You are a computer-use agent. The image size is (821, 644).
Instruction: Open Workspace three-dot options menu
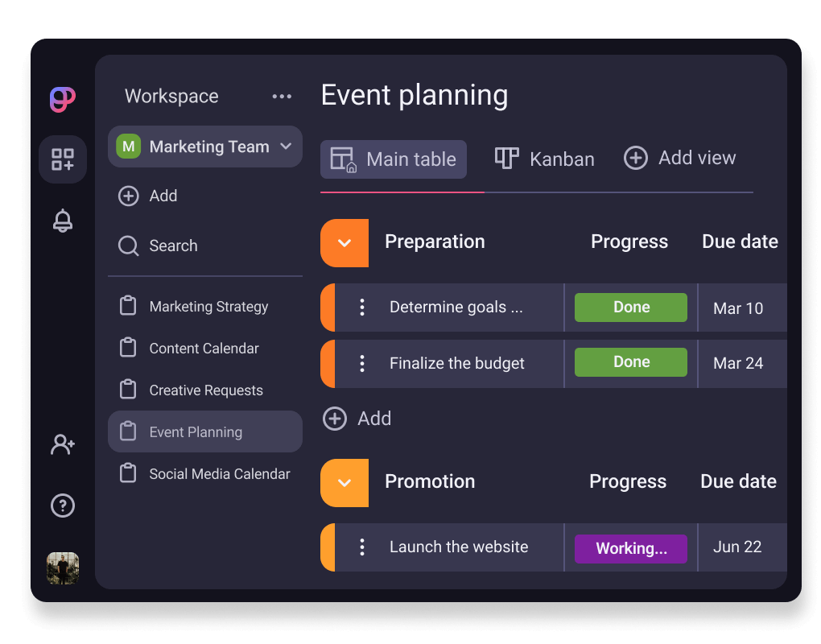point(282,97)
